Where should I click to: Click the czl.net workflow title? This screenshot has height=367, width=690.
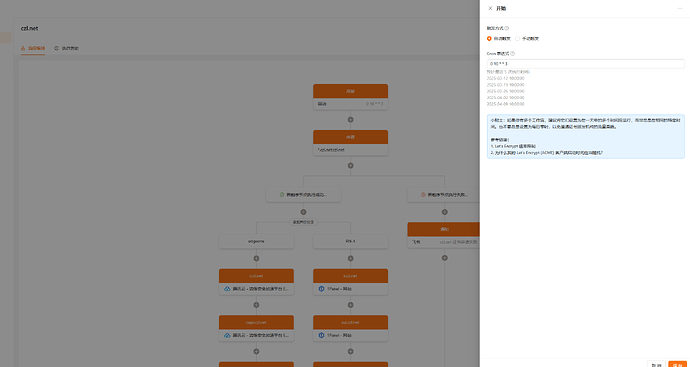[x=29, y=28]
